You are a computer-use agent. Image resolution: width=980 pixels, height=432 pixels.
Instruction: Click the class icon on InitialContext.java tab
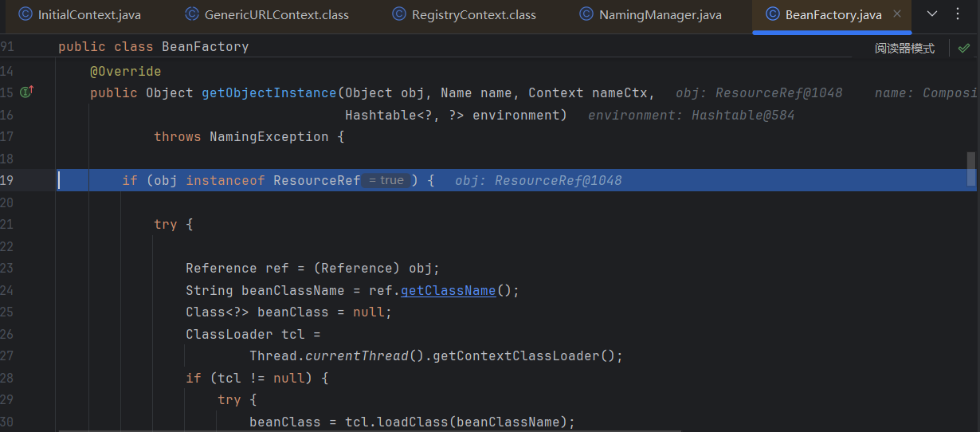pos(25,14)
